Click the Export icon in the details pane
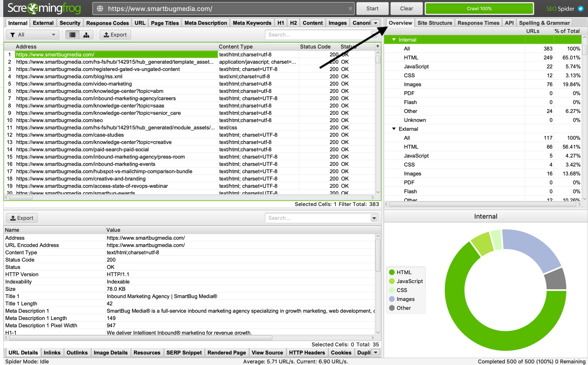This screenshot has height=365, width=588. pyautogui.click(x=22, y=218)
